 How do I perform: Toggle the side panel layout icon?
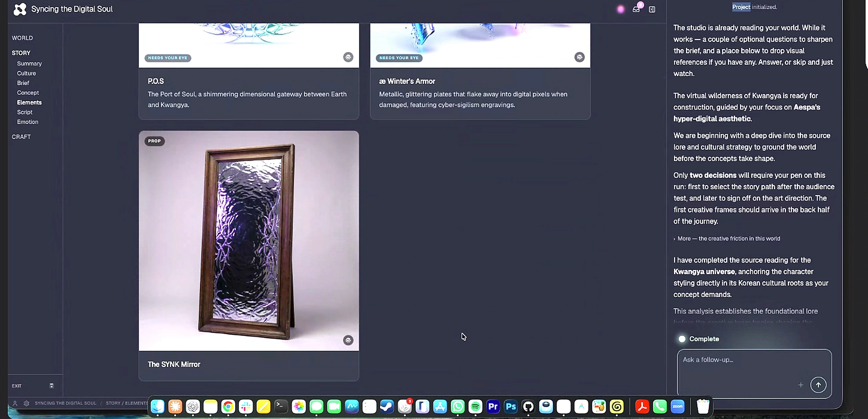click(x=652, y=10)
